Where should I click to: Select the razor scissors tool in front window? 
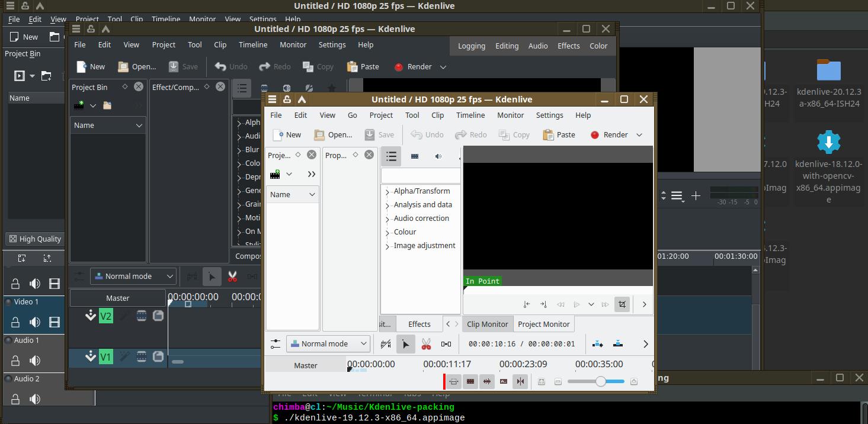[x=425, y=344]
